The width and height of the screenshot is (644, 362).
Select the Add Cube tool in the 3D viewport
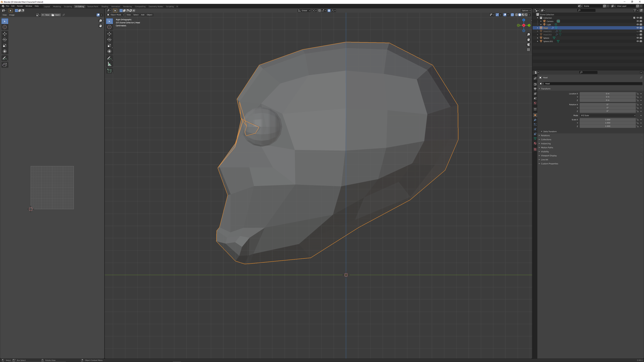point(109,71)
